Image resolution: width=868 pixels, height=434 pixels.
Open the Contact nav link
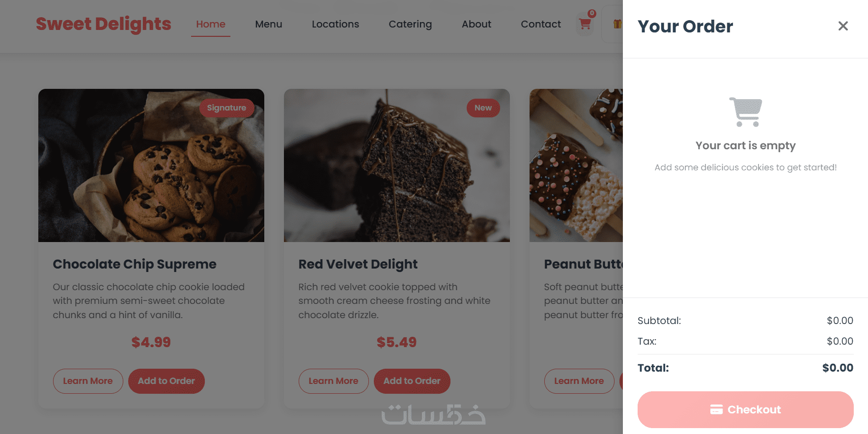point(541,24)
